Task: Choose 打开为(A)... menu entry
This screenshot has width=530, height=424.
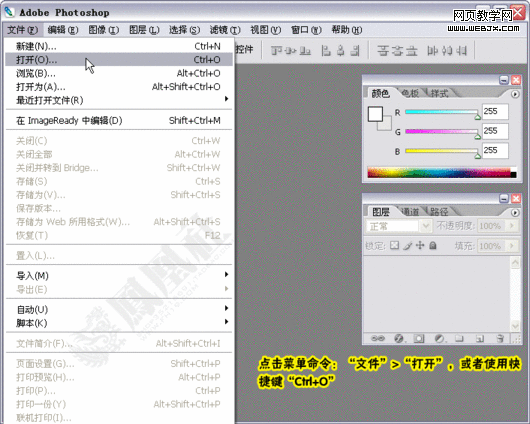Action: [119, 87]
